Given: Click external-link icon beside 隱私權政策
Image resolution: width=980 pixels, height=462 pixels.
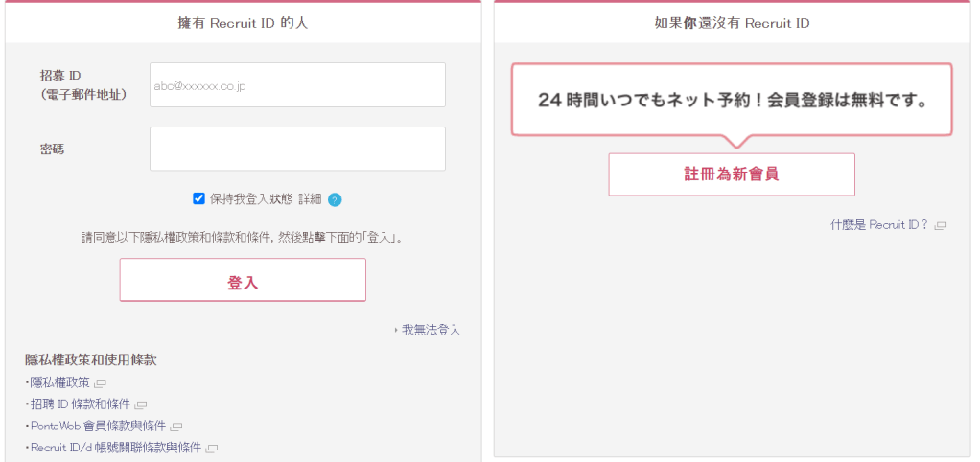Looking at the screenshot, I should pyautogui.click(x=101, y=383).
